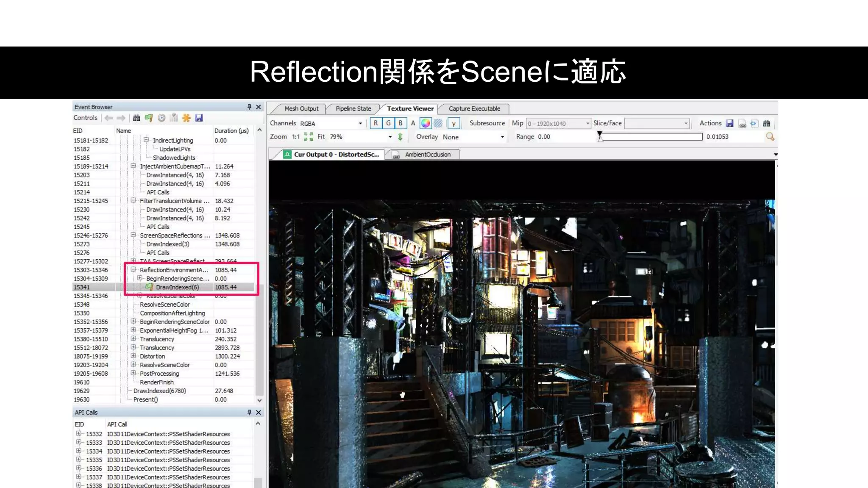The height and width of the screenshot is (488, 868).
Task: Click the orange asterisk icon in Event Browser
Action: 186,118
